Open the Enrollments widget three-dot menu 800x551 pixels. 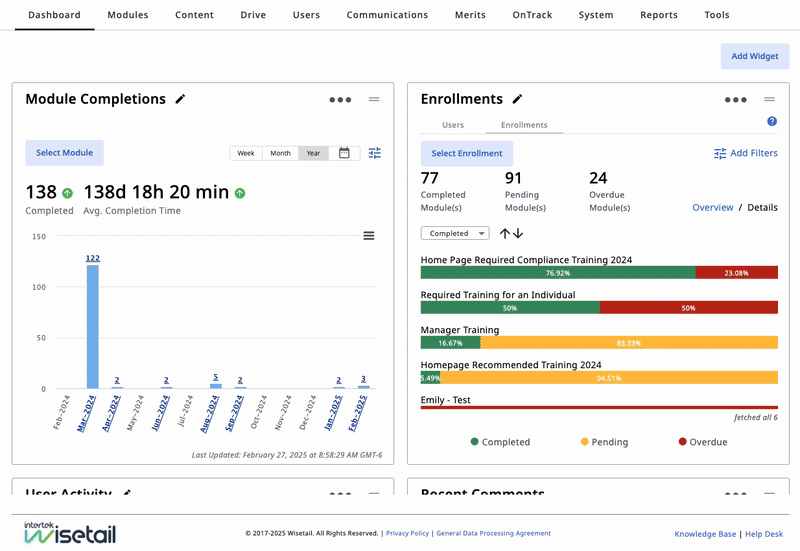click(x=736, y=100)
